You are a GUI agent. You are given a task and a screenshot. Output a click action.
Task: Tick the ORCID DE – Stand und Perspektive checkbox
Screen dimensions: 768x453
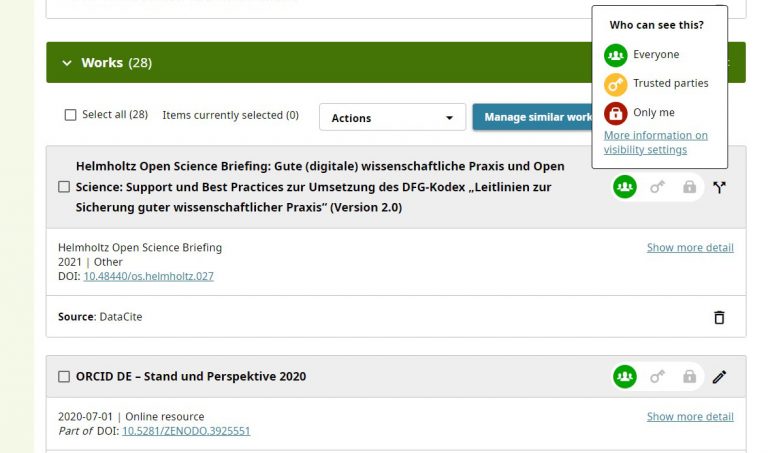click(64, 377)
